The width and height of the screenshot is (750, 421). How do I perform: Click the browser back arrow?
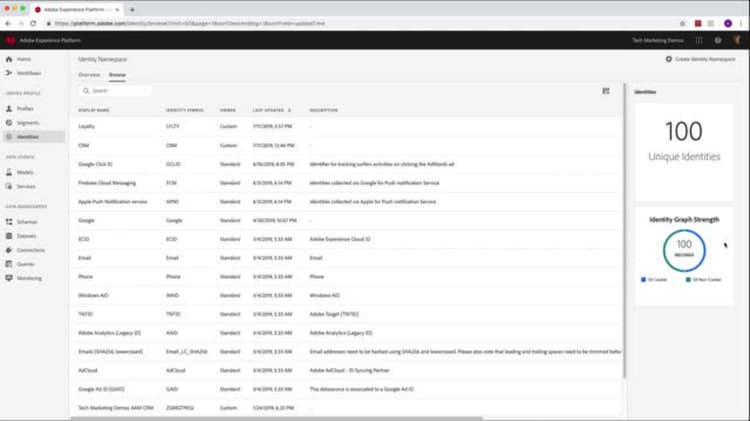click(x=8, y=23)
